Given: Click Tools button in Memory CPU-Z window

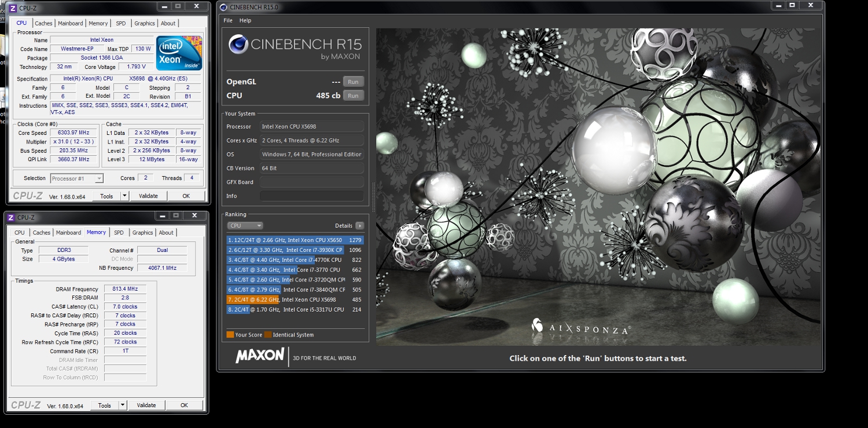Looking at the screenshot, I should point(105,405).
